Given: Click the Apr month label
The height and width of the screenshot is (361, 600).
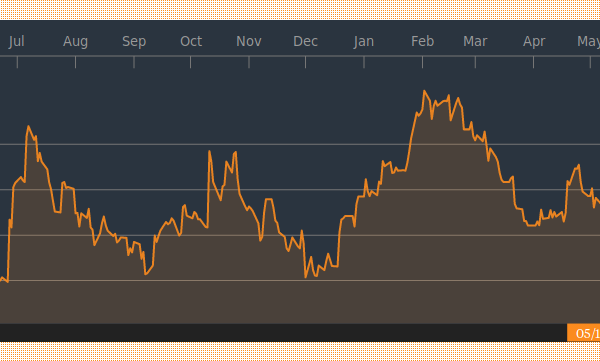Looking at the screenshot, I should pos(534,41).
